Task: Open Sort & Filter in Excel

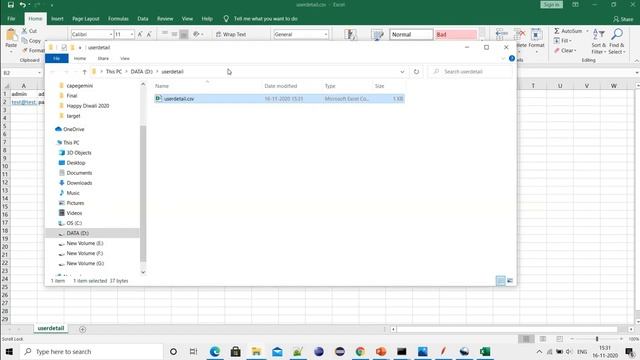Action: click(x=598, y=41)
